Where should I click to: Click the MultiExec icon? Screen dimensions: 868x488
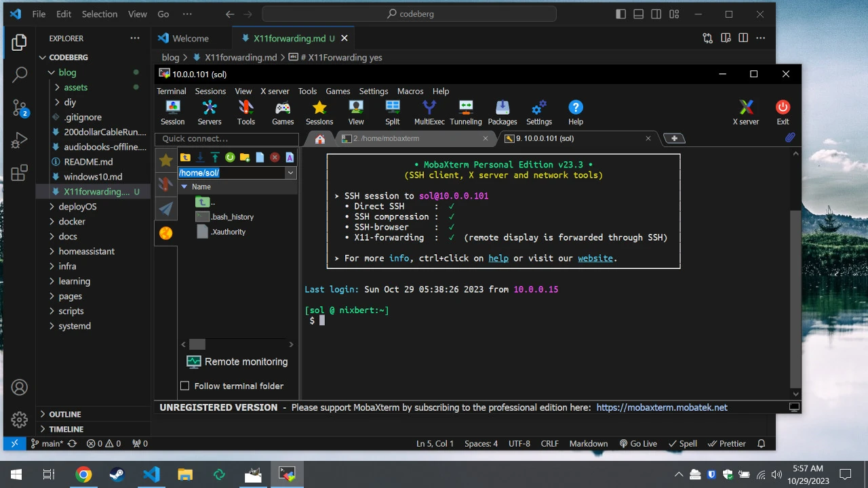[429, 113]
